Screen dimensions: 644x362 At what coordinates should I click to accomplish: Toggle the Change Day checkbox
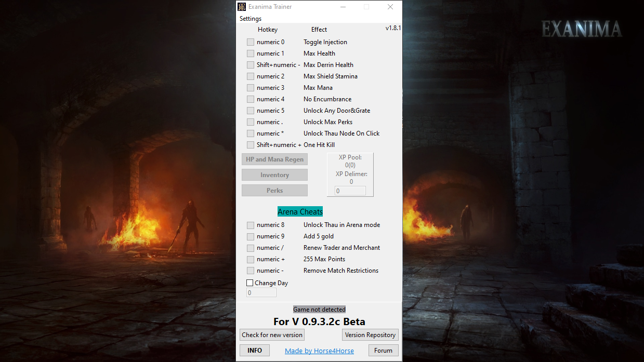(249, 283)
